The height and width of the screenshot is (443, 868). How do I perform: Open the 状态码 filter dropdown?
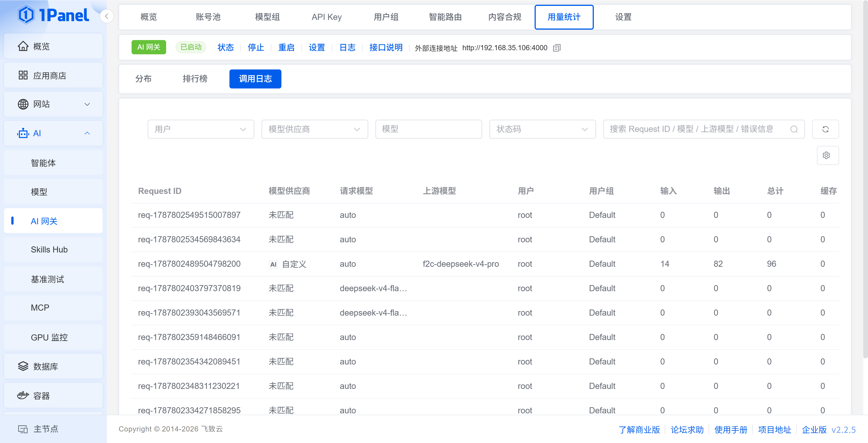point(542,129)
